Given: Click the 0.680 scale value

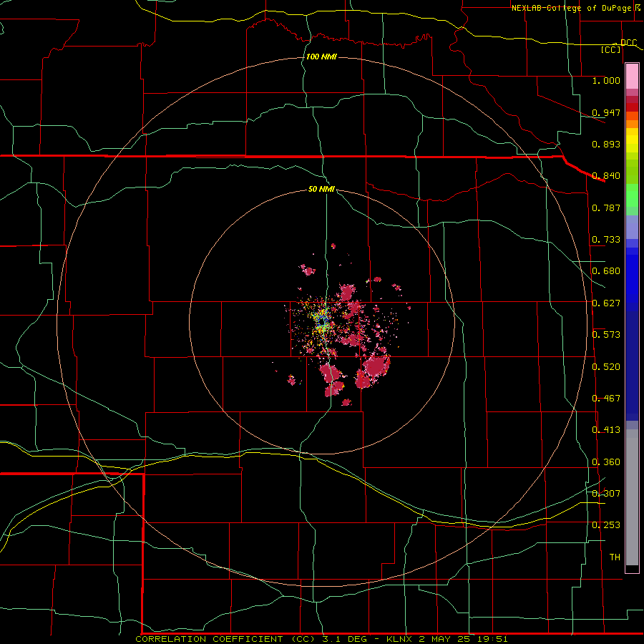Looking at the screenshot, I should (x=606, y=271).
